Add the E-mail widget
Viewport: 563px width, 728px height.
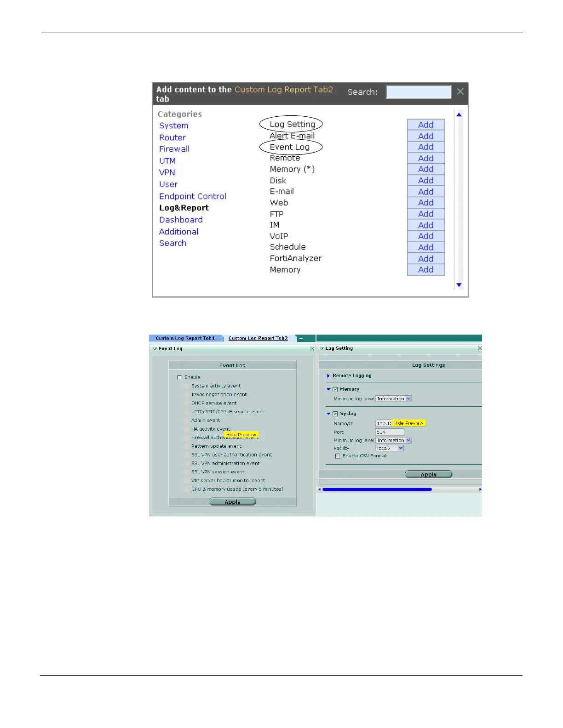[x=426, y=192]
